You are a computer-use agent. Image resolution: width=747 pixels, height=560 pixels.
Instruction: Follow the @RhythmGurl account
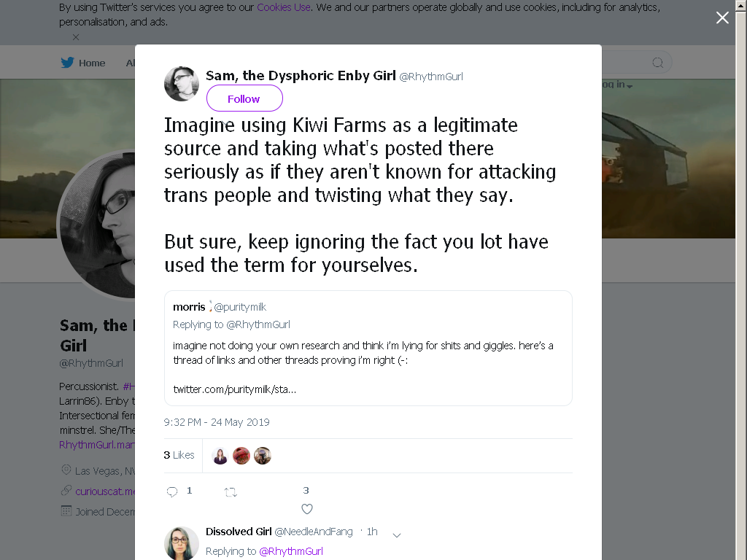point(244,98)
